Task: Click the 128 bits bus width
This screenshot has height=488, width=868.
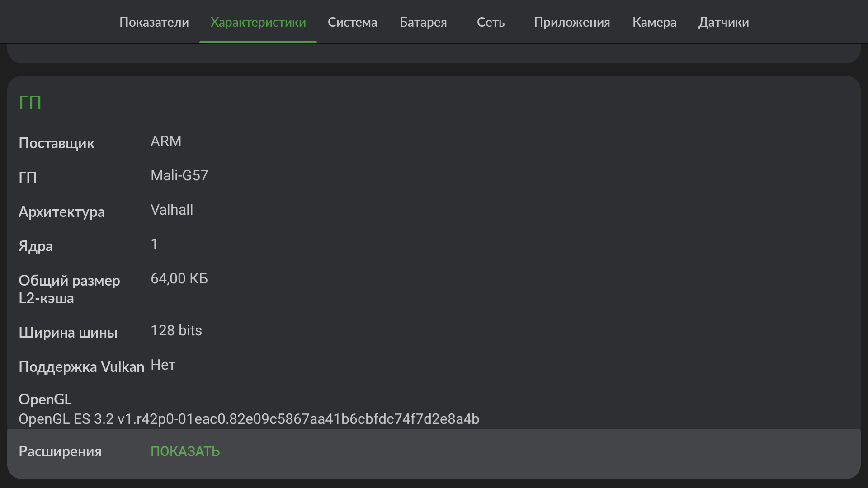Action: click(176, 330)
